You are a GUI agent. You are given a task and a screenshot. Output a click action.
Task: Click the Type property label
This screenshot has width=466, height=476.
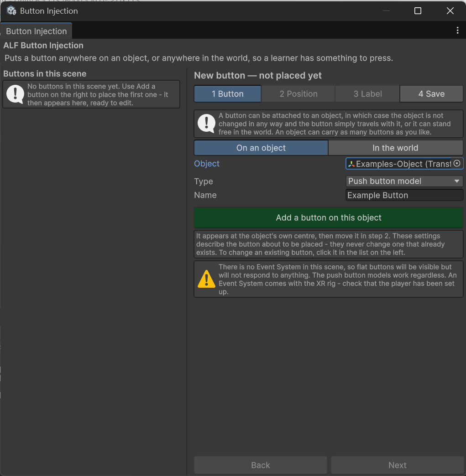204,181
